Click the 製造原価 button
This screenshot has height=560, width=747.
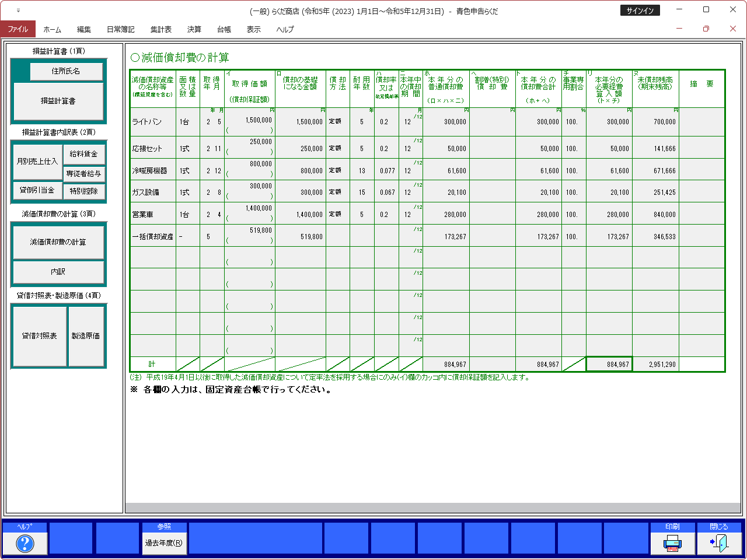coord(86,336)
